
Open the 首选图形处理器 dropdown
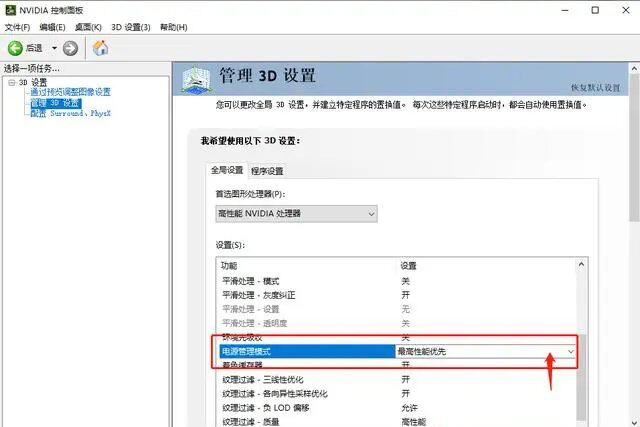tap(296, 214)
